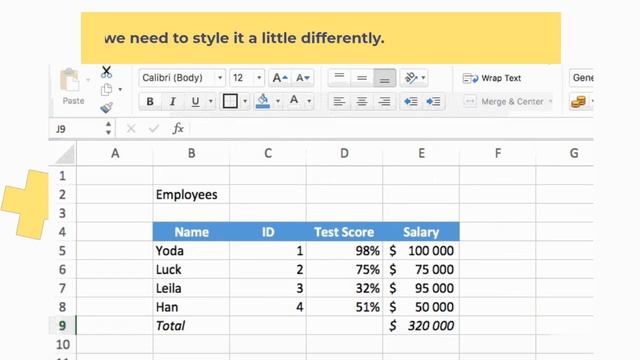This screenshot has width=640, height=360.
Task: Open the Fill Color dropdown arrow
Action: [x=278, y=101]
